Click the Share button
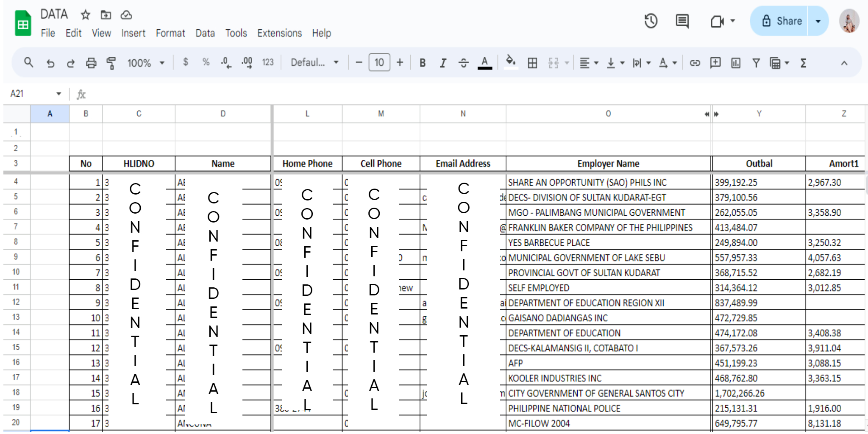The image size is (868, 434). (x=780, y=21)
